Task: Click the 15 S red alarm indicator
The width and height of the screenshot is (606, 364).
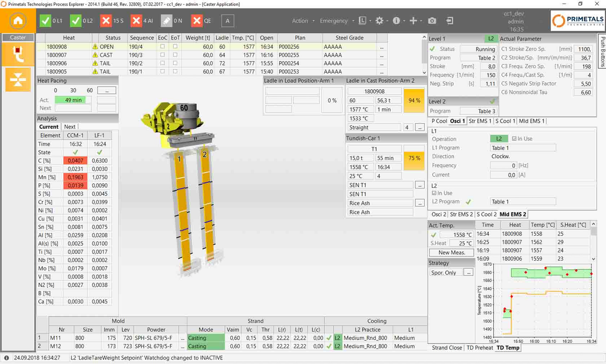Action: pyautogui.click(x=112, y=21)
